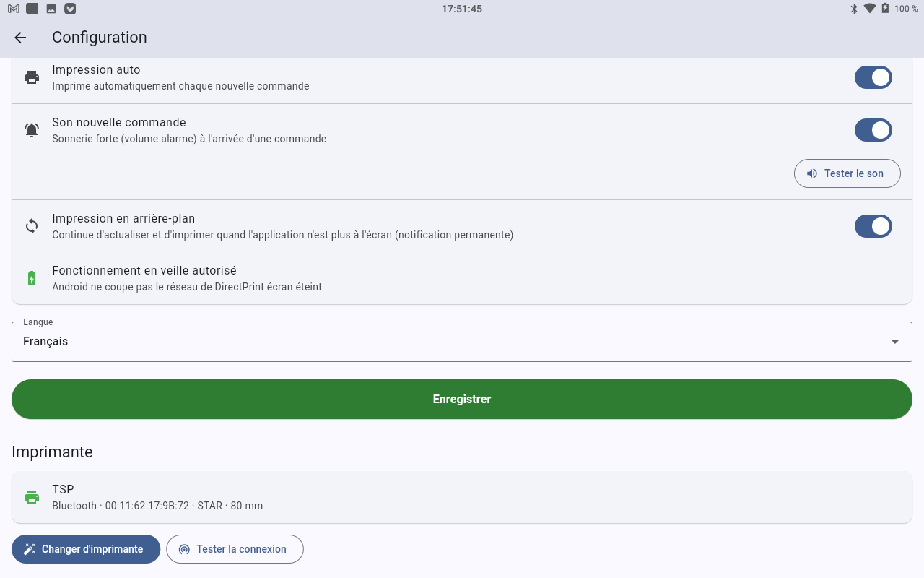The height and width of the screenshot is (578, 924).
Task: Click the green battery icon
Action: coord(32,278)
